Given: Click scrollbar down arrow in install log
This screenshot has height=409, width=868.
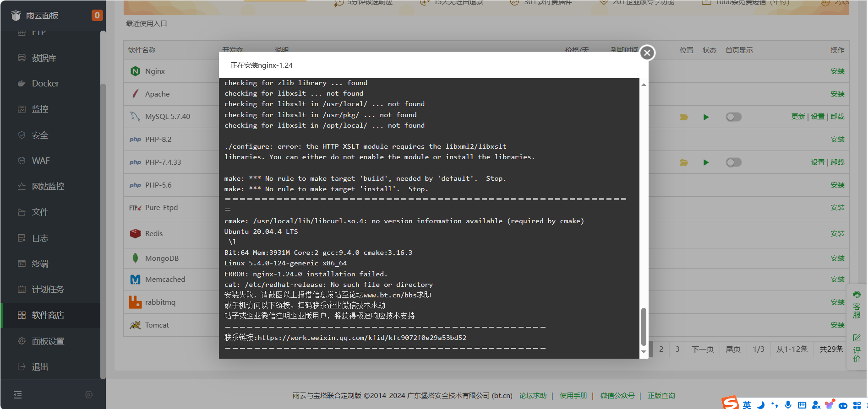Looking at the screenshot, I should [x=644, y=352].
